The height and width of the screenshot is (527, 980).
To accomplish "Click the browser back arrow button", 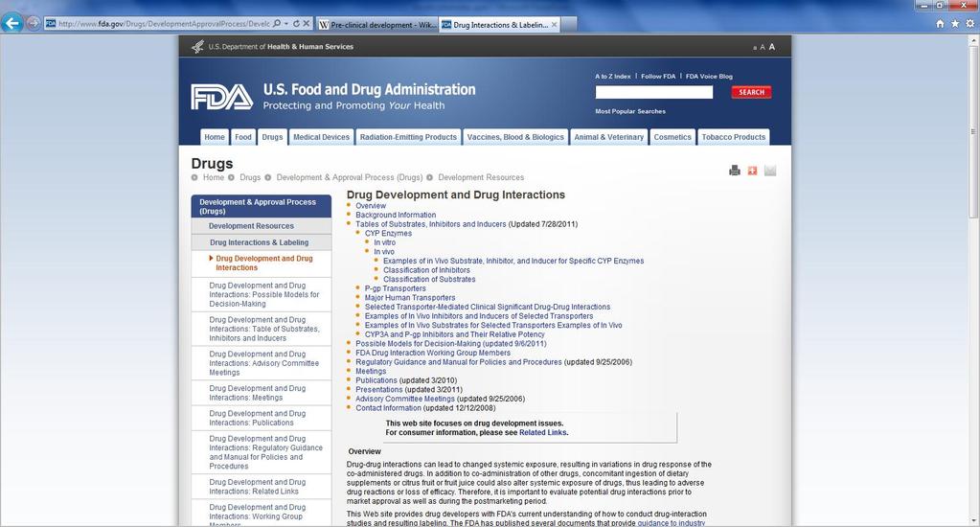I will point(12,23).
